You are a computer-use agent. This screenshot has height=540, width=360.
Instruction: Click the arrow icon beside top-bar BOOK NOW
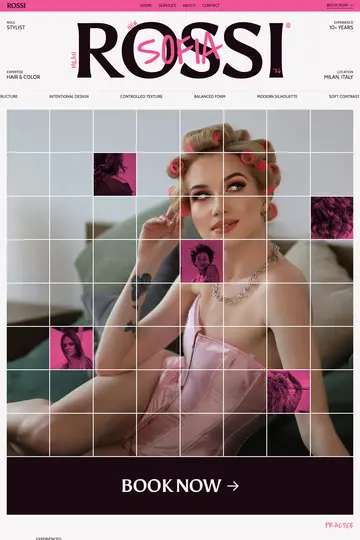[x=351, y=6]
